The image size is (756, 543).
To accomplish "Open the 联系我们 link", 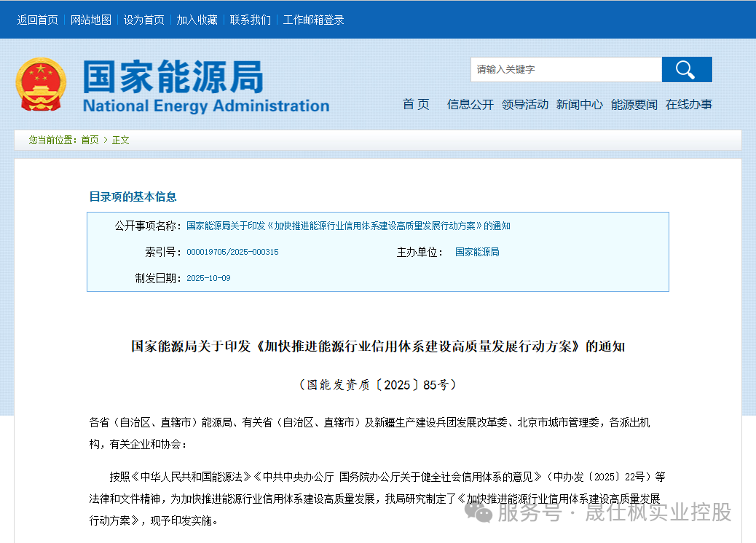I will tap(250, 20).
